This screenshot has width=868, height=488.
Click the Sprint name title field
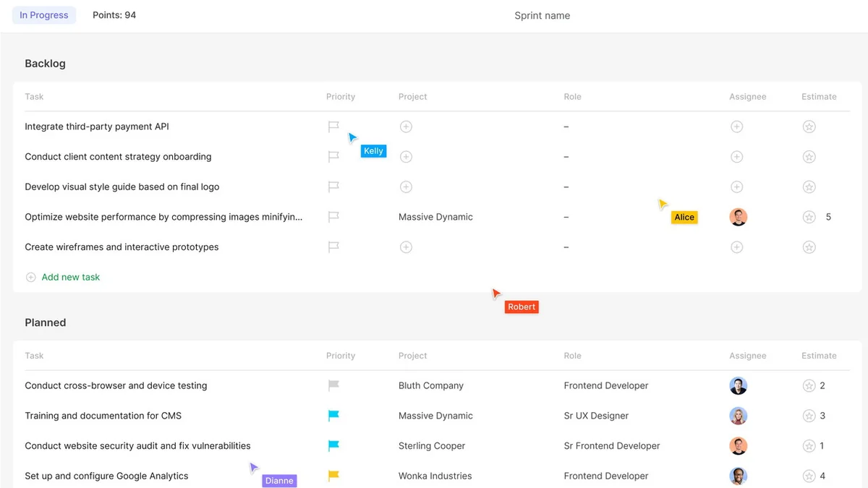coord(542,15)
